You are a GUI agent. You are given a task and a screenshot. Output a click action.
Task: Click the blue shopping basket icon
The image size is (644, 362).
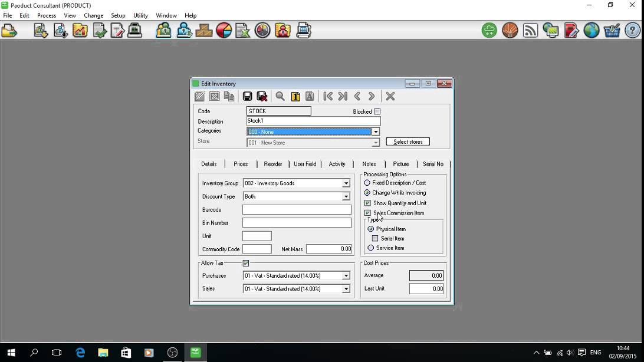[612, 31]
